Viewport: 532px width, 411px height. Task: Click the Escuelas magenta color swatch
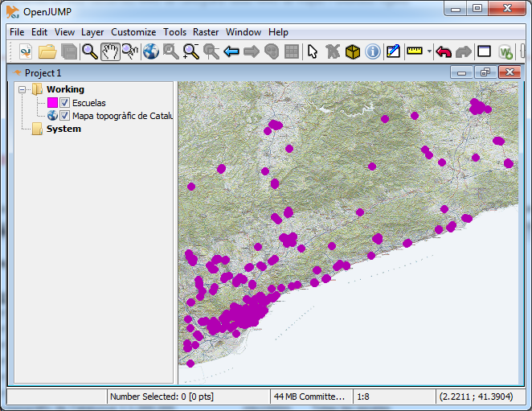click(52, 103)
